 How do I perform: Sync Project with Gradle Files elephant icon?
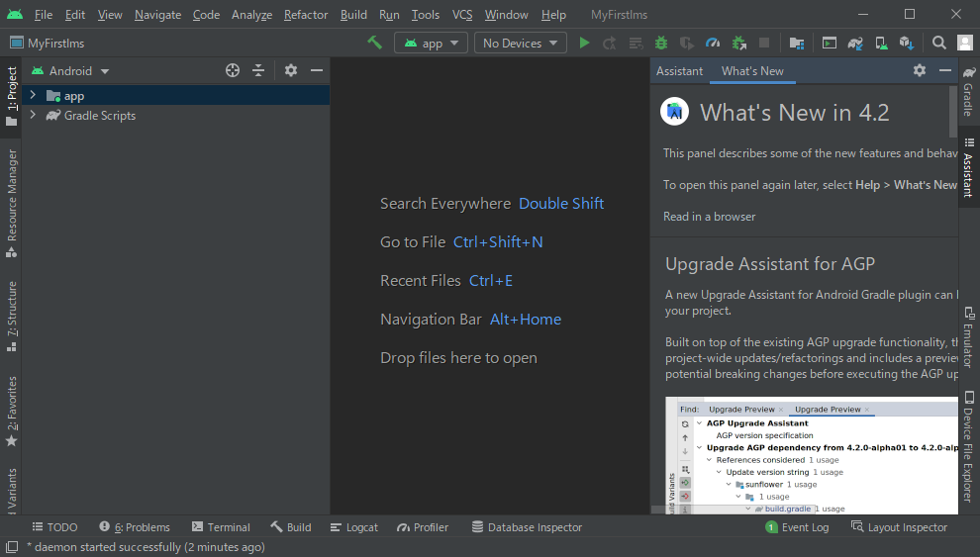(x=855, y=43)
